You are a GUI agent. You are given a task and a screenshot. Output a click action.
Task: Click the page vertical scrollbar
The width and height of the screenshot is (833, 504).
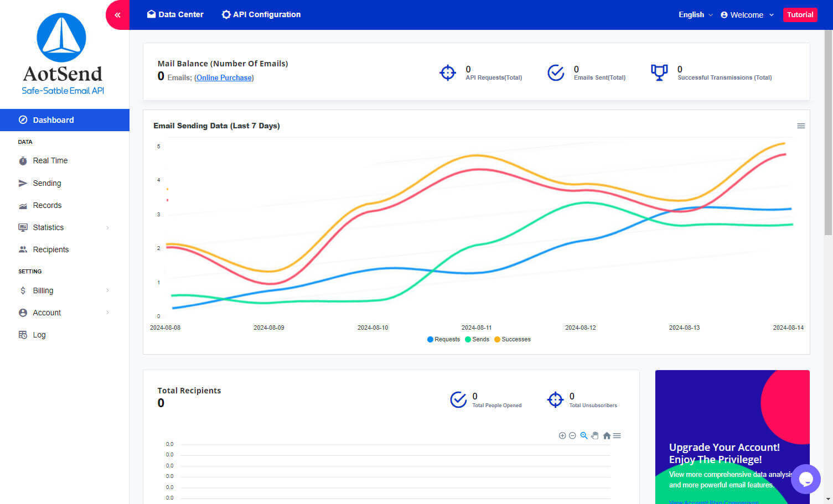[x=828, y=133]
